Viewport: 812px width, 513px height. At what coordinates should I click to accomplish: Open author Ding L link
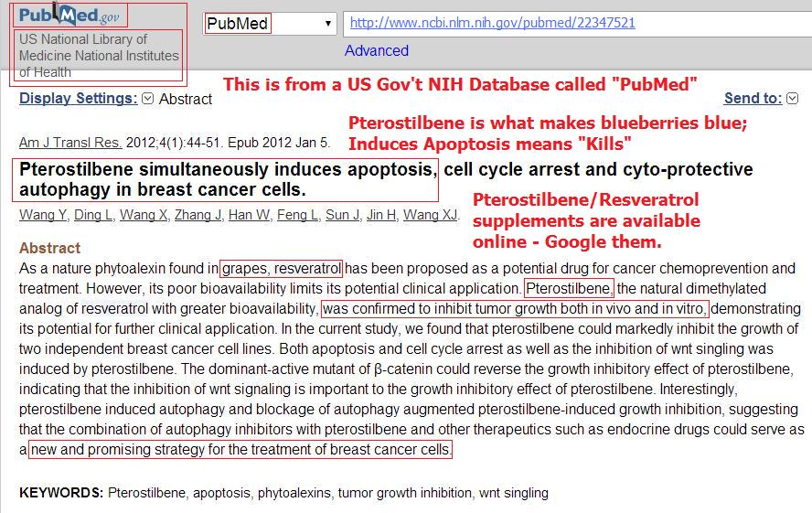tap(93, 215)
